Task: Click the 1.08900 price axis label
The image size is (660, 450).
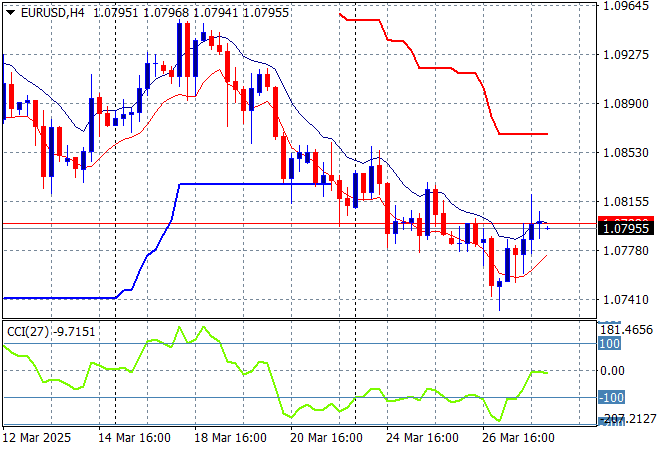Action: [626, 104]
